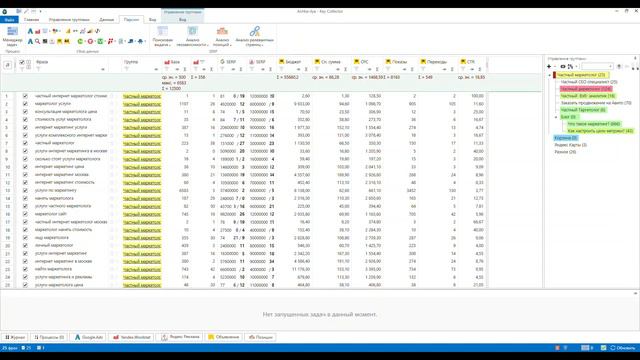Open the Поисковая выдача dropdown arrow
Image resolution: width=640 pixels, height=360 pixels.
(169, 45)
